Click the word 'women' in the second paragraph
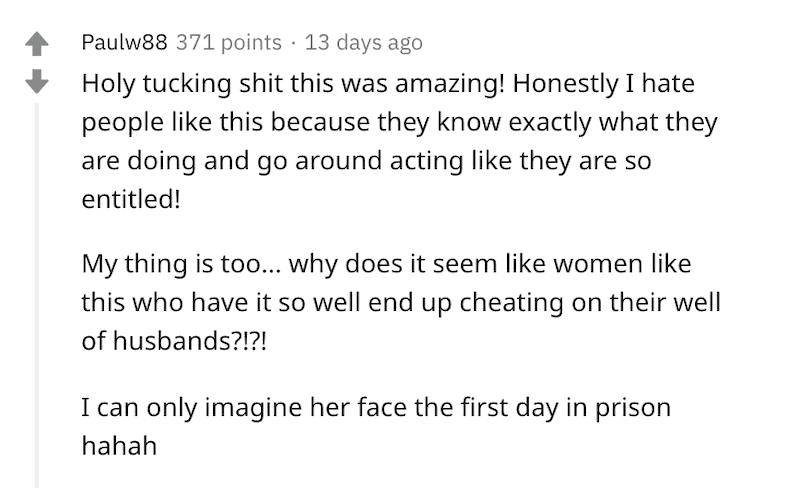The height and width of the screenshot is (488, 800). 598,264
